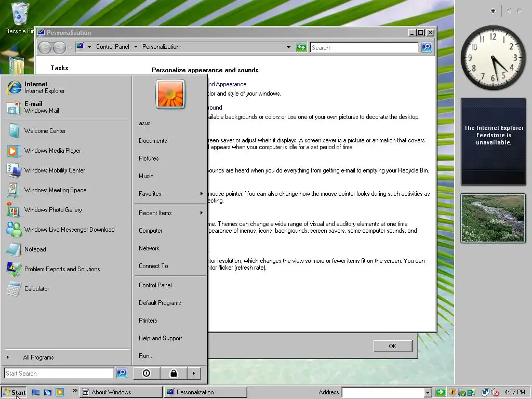
Task: Open Computer from Start menu
Action: click(150, 231)
